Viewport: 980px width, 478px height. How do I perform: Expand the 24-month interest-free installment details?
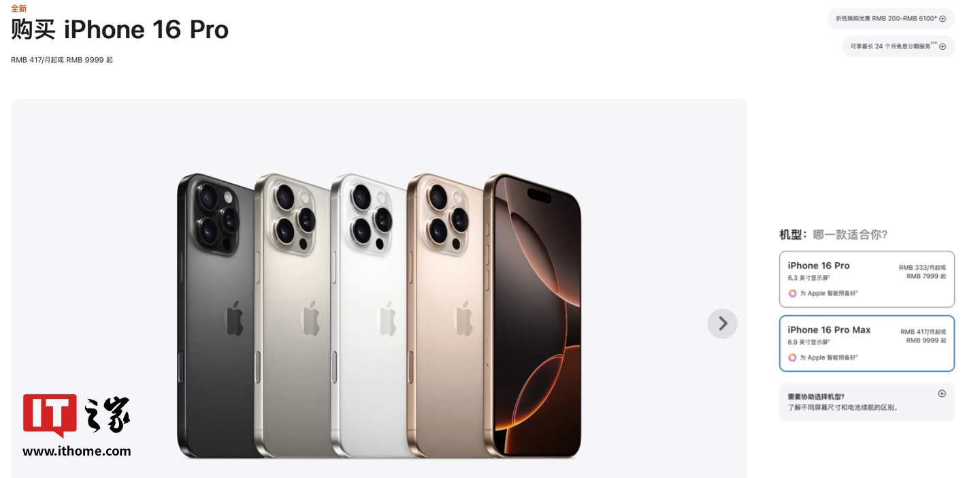(x=898, y=46)
